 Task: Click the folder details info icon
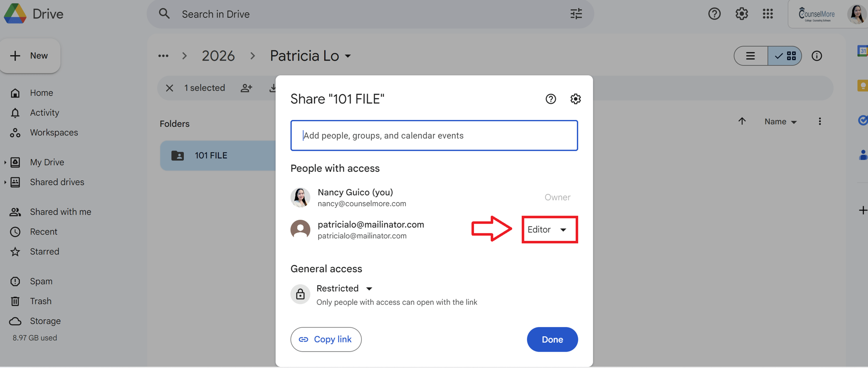(x=816, y=56)
